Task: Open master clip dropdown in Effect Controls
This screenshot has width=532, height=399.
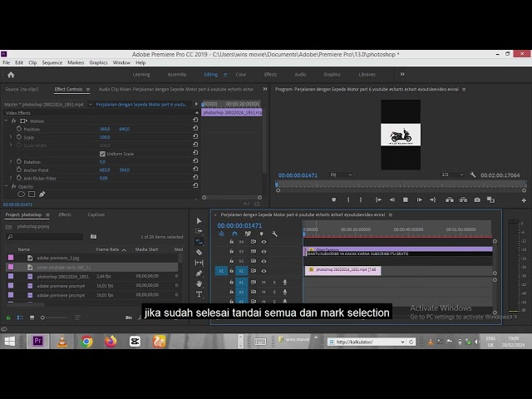Action: [91, 105]
